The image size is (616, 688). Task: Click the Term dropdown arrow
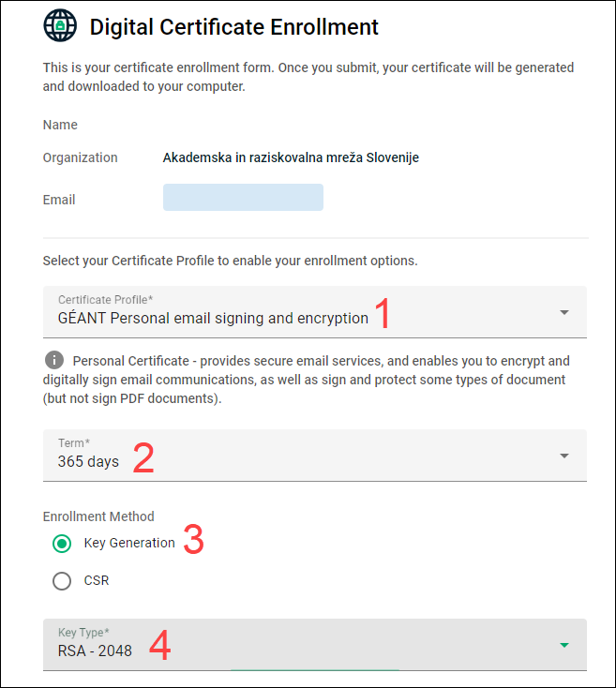pyautogui.click(x=564, y=456)
